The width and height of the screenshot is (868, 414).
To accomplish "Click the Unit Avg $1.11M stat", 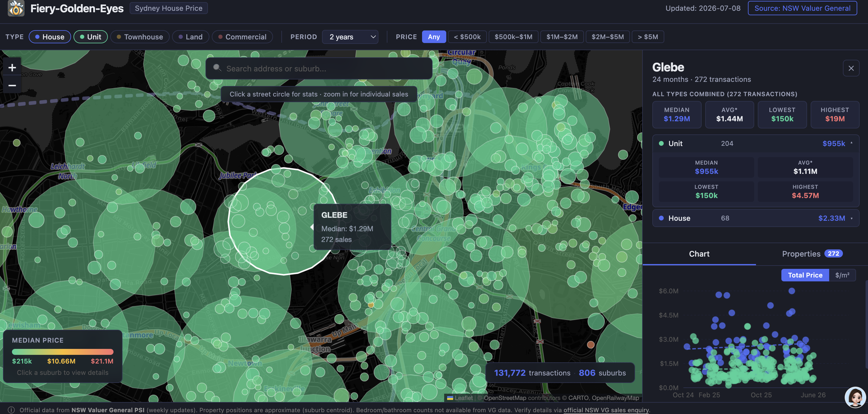I will pyautogui.click(x=805, y=167).
